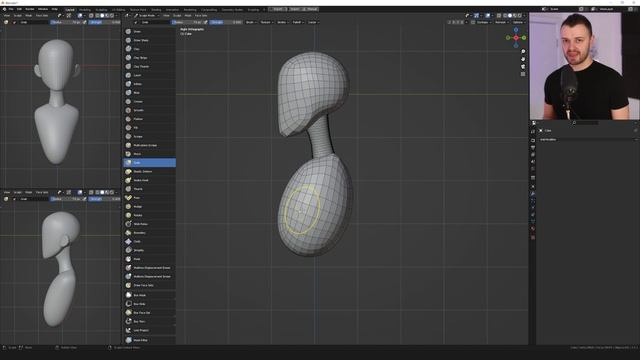The image size is (640, 360).
Task: Switch to the Sculpting workspace tab
Action: pyautogui.click(x=101, y=9)
